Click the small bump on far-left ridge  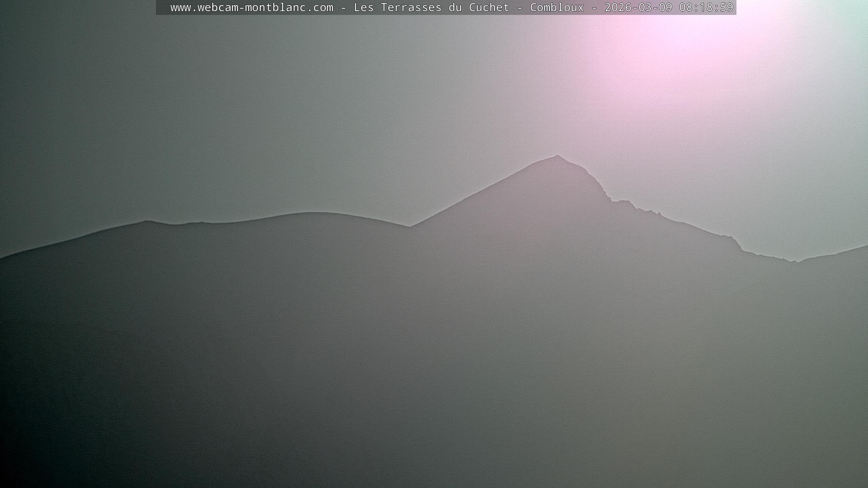[146, 222]
